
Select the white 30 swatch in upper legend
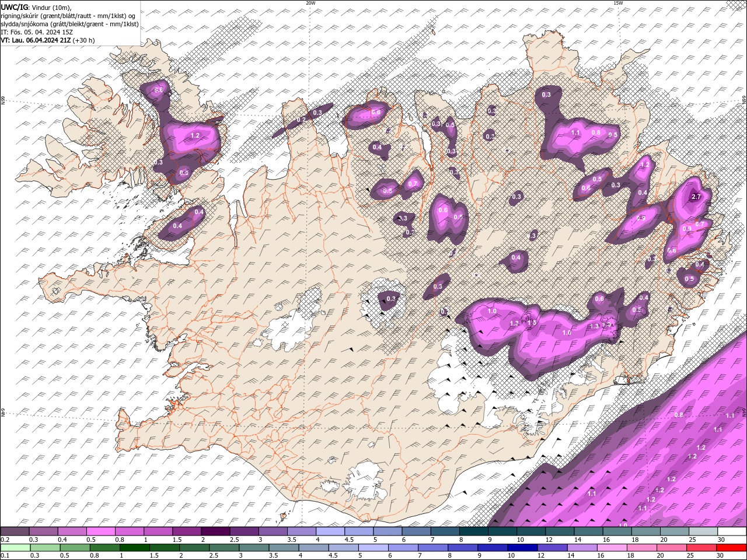click(x=732, y=531)
